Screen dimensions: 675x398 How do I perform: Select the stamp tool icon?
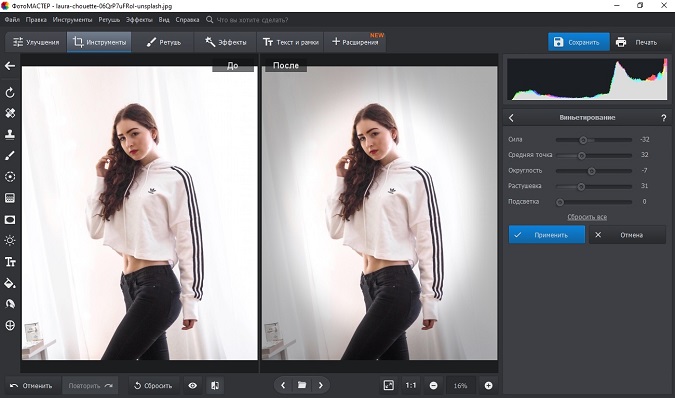[x=10, y=134]
